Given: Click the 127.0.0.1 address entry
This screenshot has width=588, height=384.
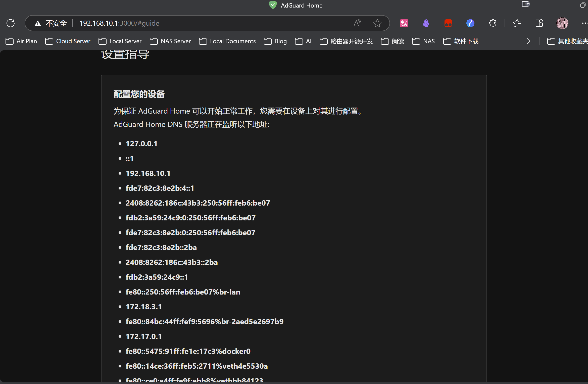Looking at the screenshot, I should click(141, 144).
